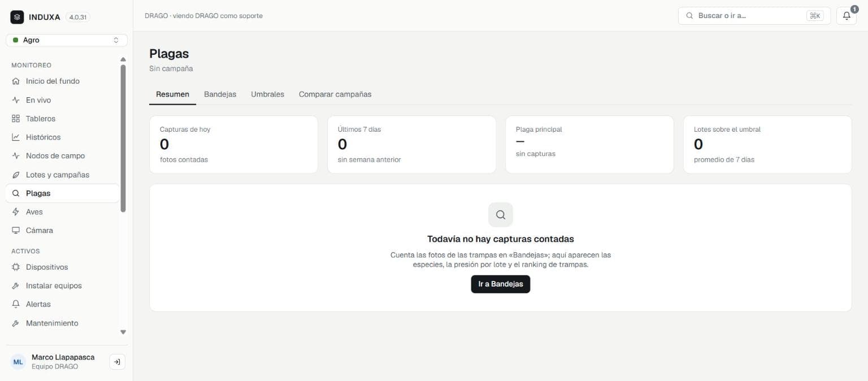Viewport: 868px width, 381px height.
Task: Open Lotes y campañas
Action: [62, 175]
